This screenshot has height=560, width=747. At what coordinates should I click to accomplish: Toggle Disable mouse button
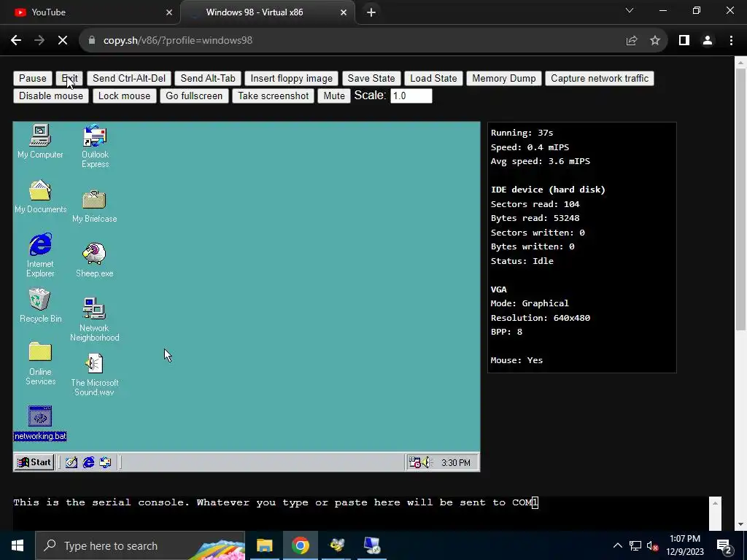[x=51, y=96]
